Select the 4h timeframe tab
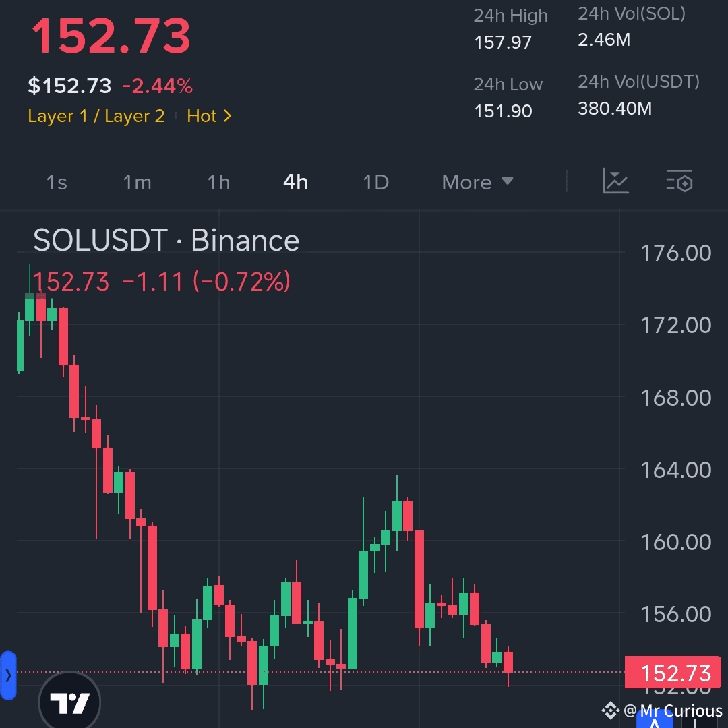This screenshot has height=728, width=728. coord(295,182)
